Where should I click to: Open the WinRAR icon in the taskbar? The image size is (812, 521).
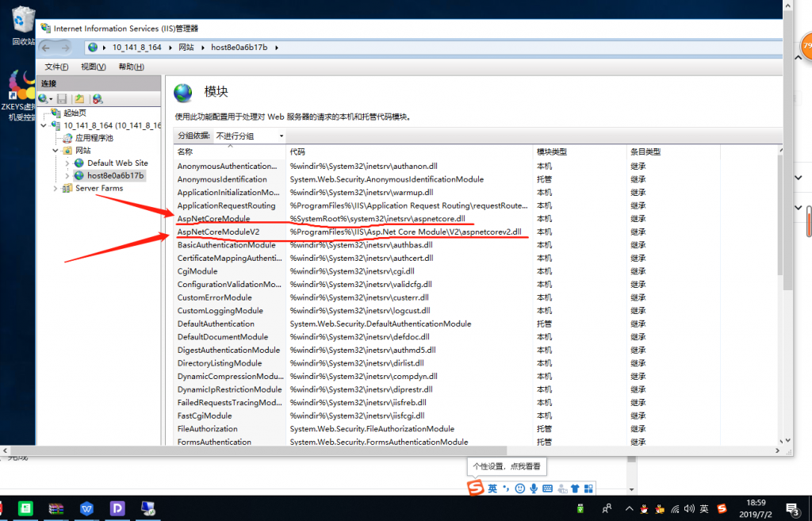point(56,508)
